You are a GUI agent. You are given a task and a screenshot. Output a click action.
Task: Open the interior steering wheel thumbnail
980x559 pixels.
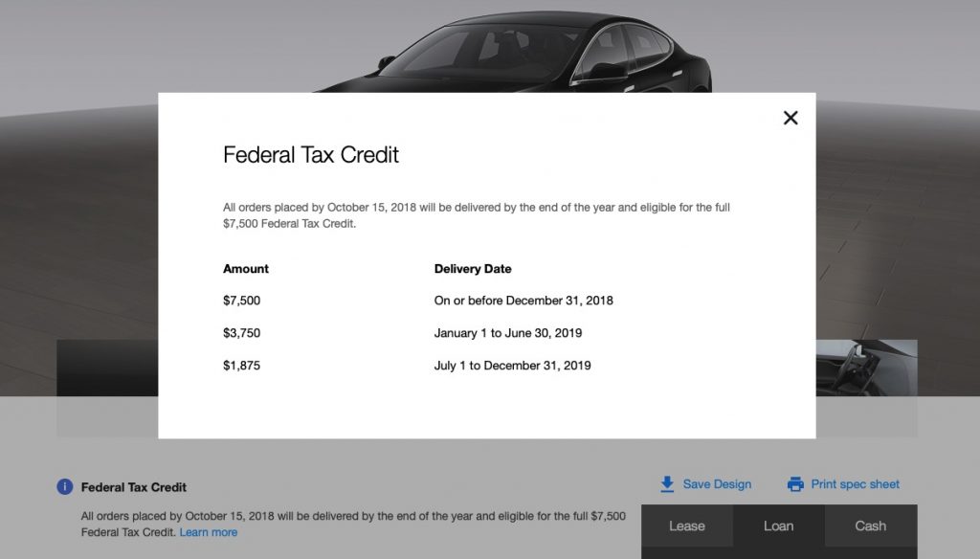click(866, 369)
